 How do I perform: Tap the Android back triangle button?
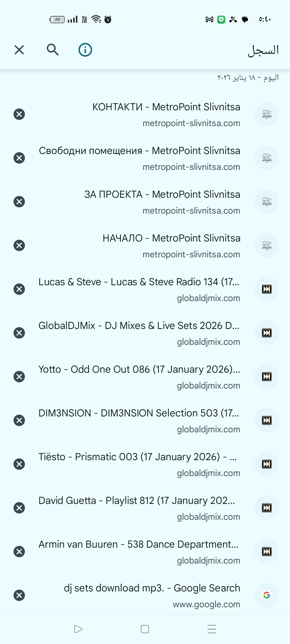click(x=78, y=629)
